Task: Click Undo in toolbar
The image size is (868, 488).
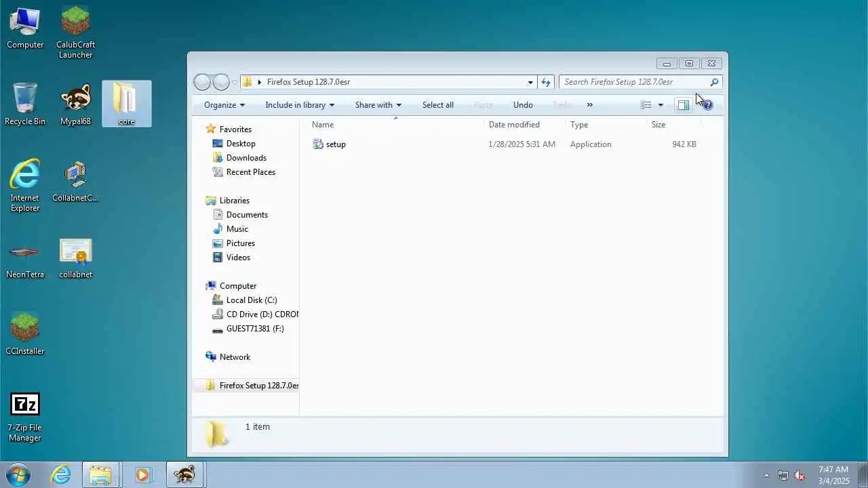Action: click(523, 105)
